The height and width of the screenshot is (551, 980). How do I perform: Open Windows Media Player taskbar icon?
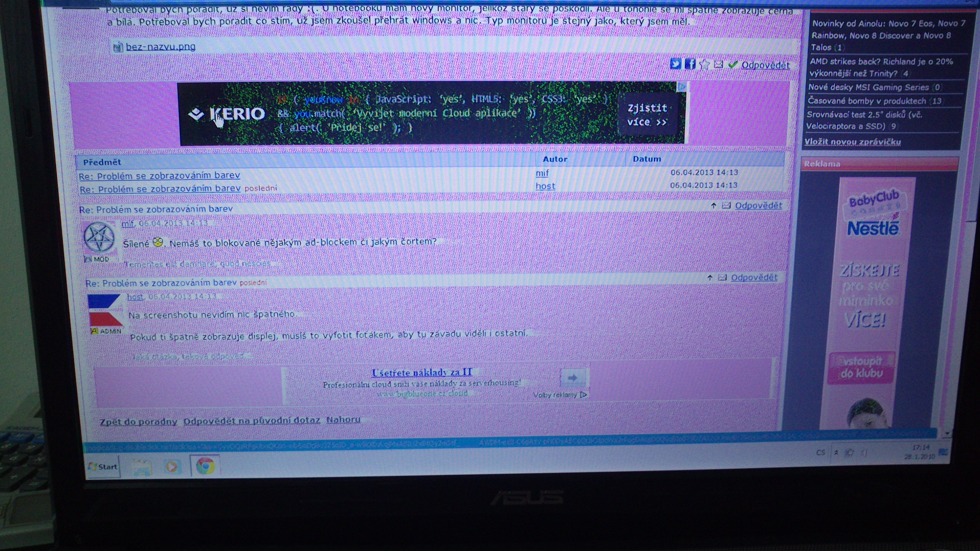(x=172, y=467)
